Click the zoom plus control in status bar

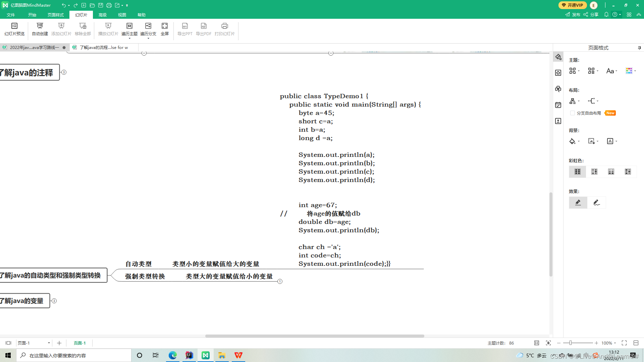(596, 343)
